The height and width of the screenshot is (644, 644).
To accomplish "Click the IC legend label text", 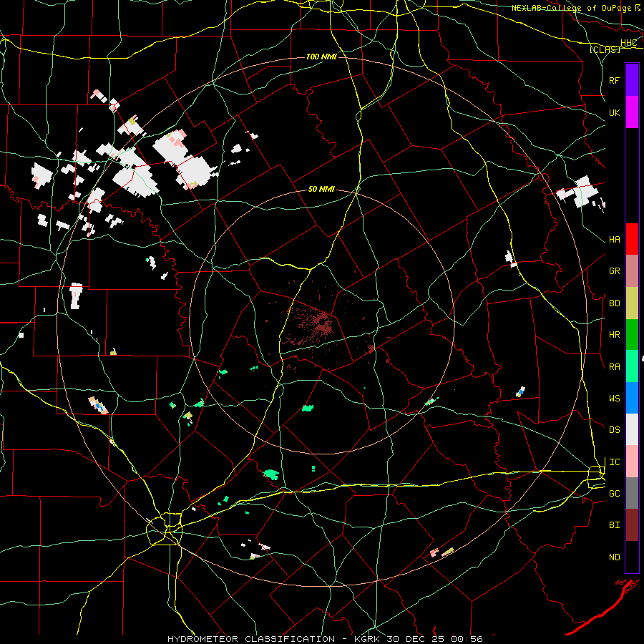I will tap(614, 462).
